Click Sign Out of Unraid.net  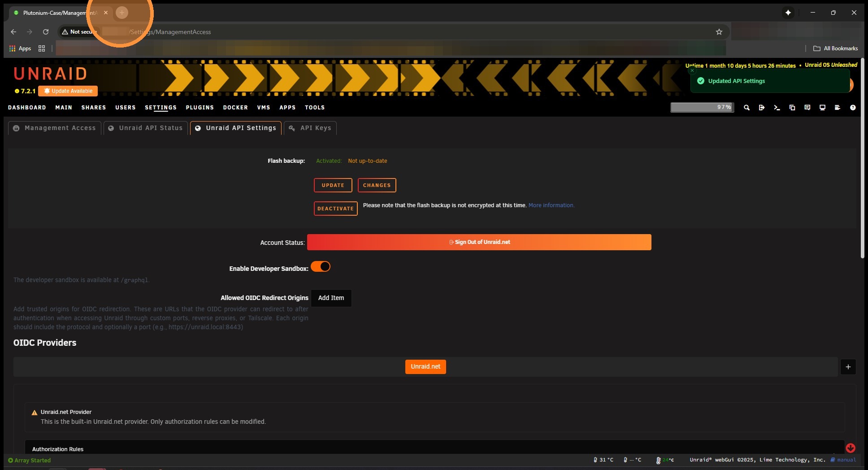click(479, 242)
